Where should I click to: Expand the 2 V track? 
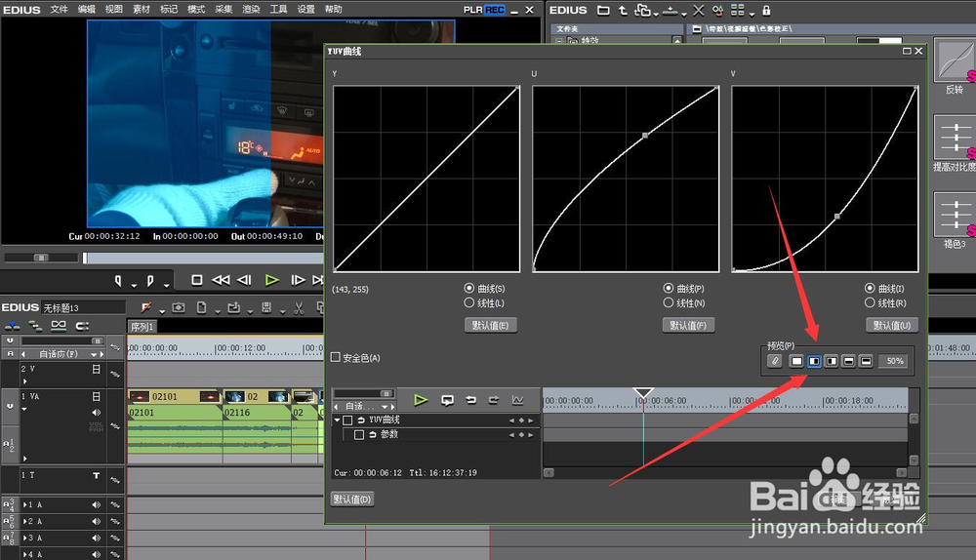(x=24, y=380)
